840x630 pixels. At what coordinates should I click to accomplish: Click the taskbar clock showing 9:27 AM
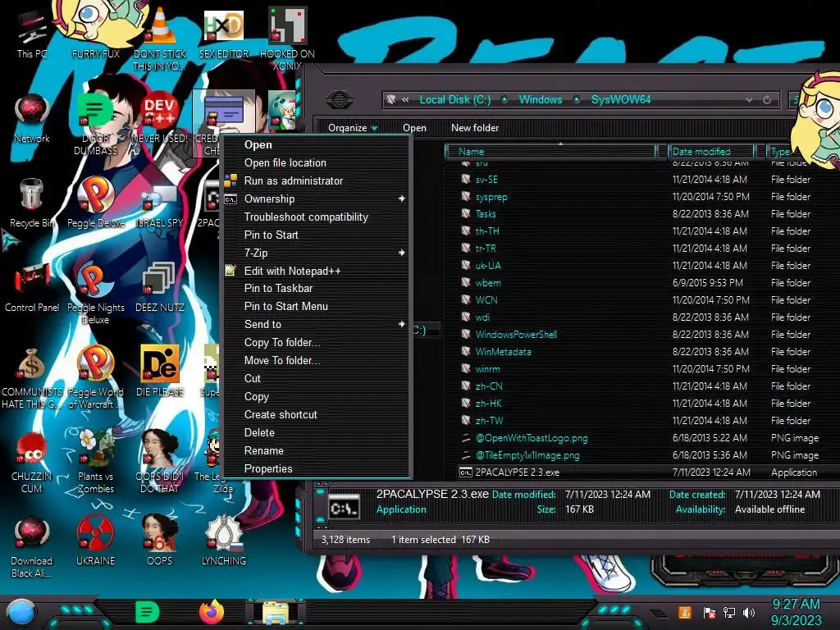pos(796,612)
